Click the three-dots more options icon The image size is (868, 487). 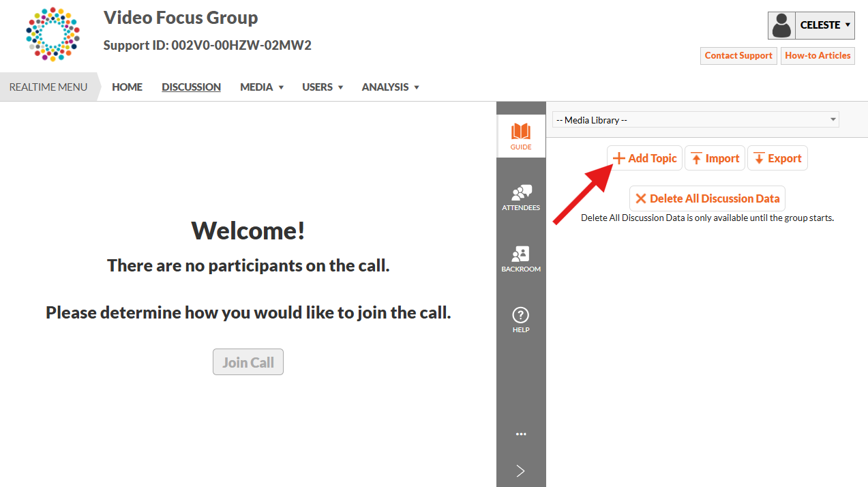coord(521,434)
